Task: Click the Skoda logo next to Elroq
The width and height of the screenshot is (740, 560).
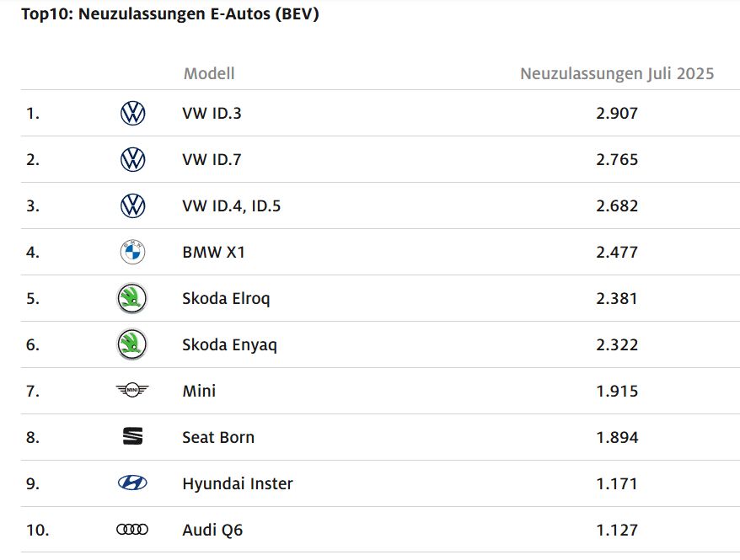Action: 132,298
